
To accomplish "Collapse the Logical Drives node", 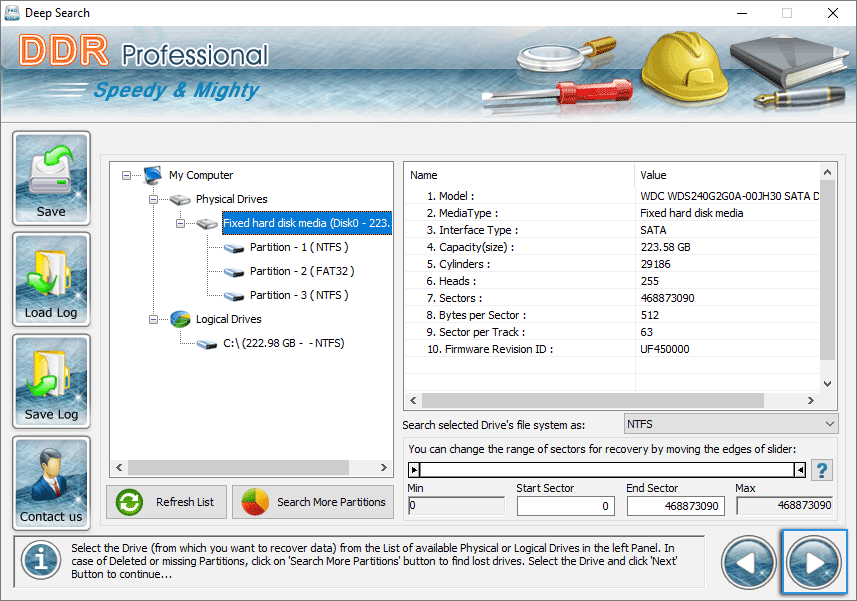I will [x=154, y=319].
